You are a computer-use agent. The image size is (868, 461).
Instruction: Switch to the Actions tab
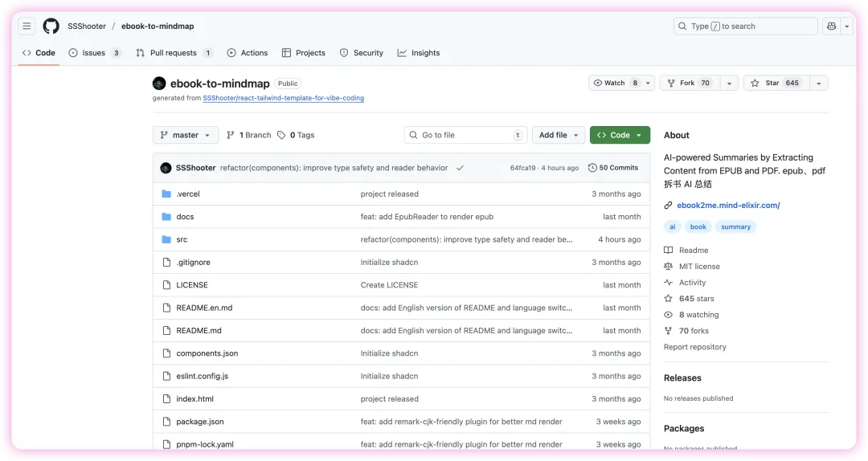(x=248, y=52)
